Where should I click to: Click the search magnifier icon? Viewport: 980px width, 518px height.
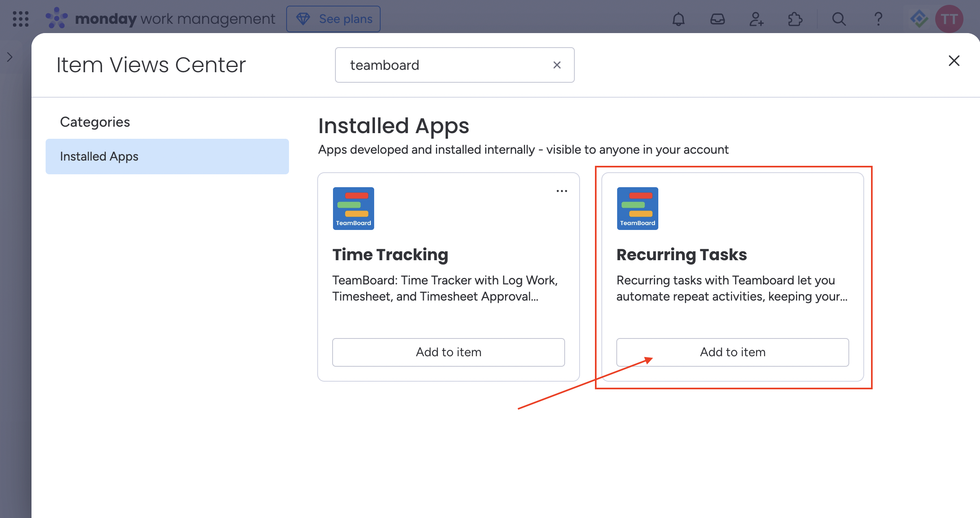point(839,19)
